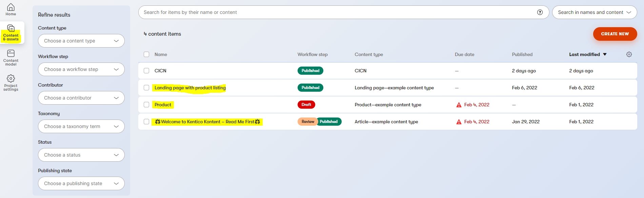Sort by the Name column header
This screenshot has height=198, width=644.
click(x=161, y=54)
